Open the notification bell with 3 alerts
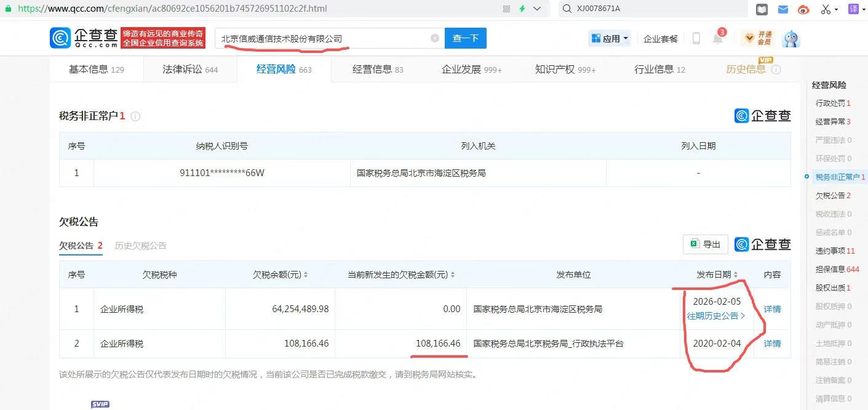868x410 pixels. pos(718,38)
